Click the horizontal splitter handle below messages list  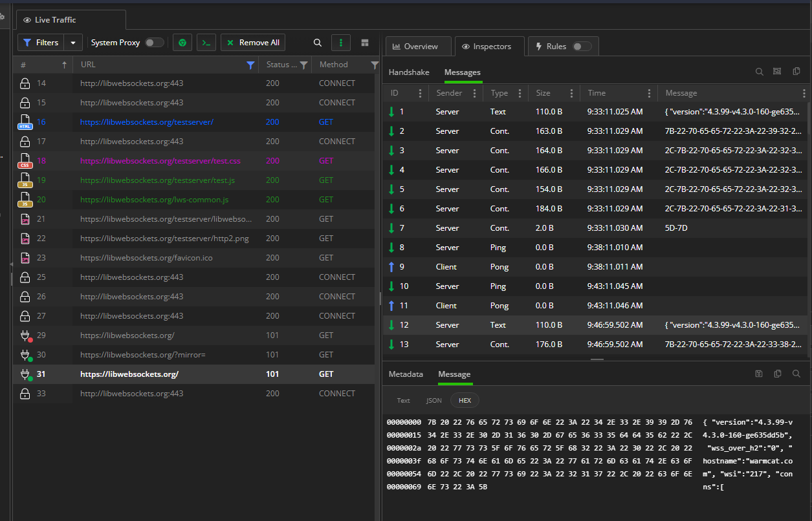[x=597, y=359]
